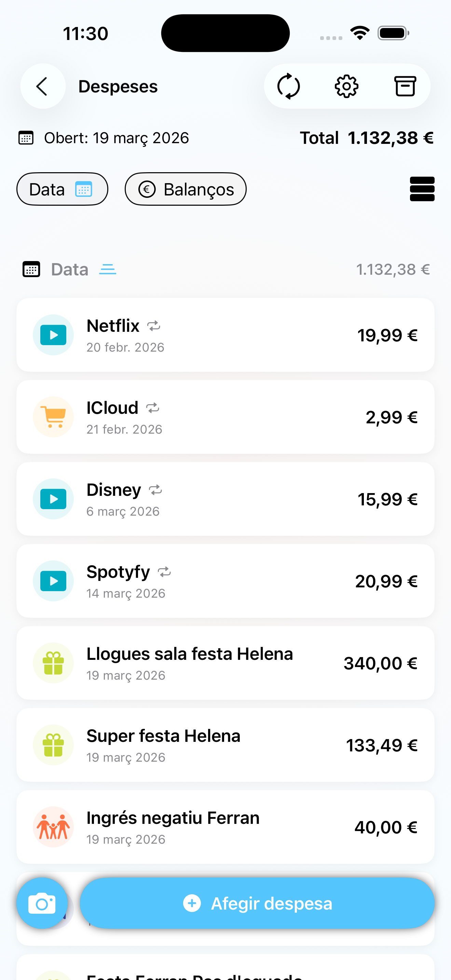The image size is (451, 980).
Task: Open settings with the gear icon
Action: coord(346,86)
